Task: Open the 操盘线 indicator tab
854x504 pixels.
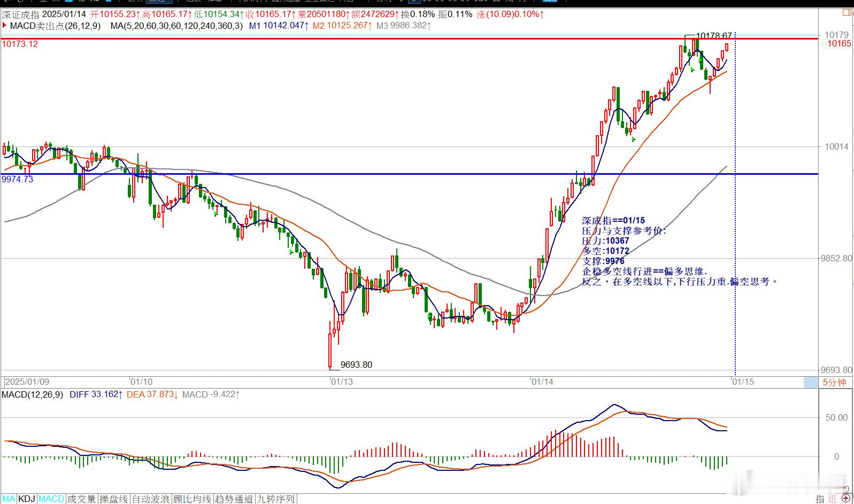Action: click(x=114, y=499)
